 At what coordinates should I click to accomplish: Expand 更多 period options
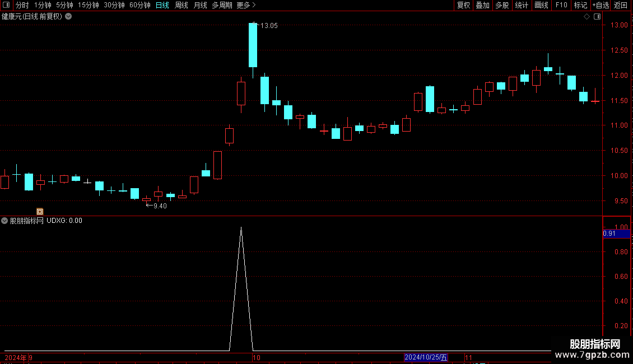point(246,5)
